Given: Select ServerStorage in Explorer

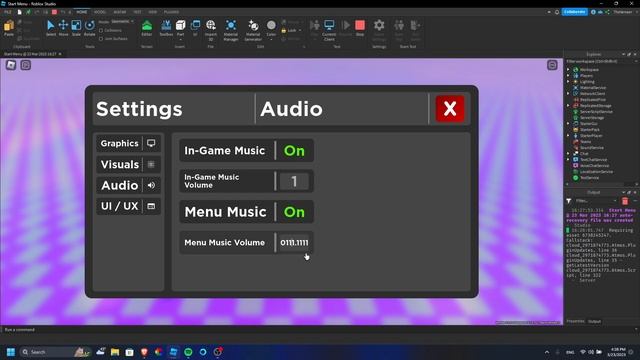Looking at the screenshot, I should point(592,118).
